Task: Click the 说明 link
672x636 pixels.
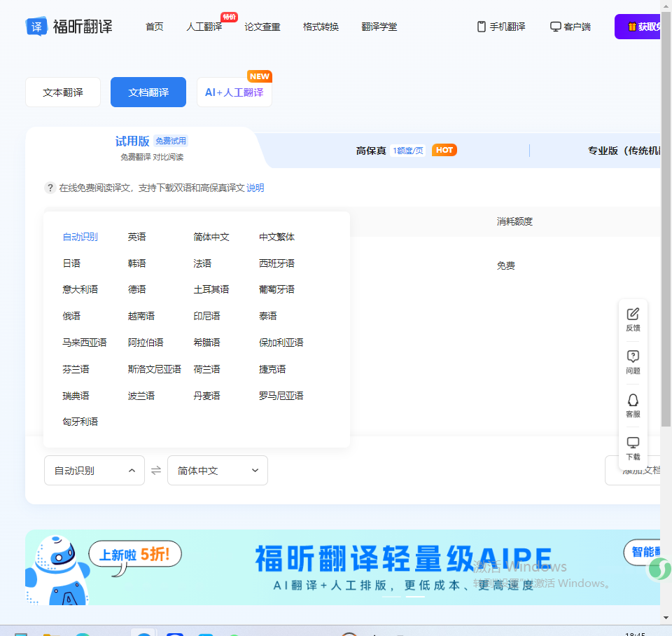Action: [255, 188]
